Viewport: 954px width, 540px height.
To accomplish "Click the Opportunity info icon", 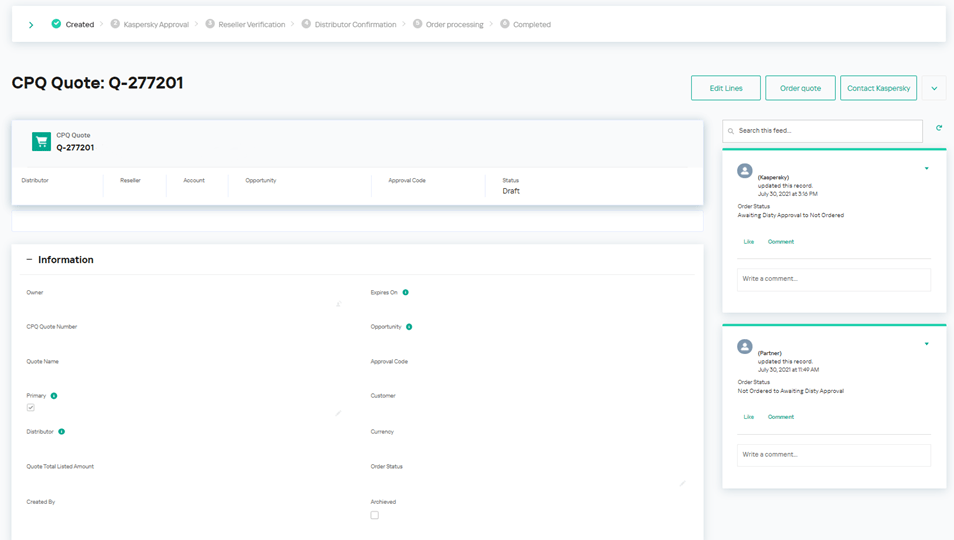I will point(409,327).
